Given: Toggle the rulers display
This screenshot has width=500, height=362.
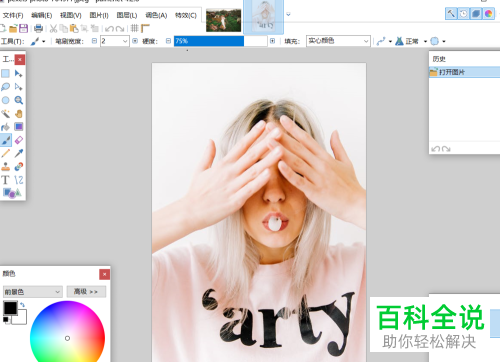Looking at the screenshot, I should pos(145,29).
